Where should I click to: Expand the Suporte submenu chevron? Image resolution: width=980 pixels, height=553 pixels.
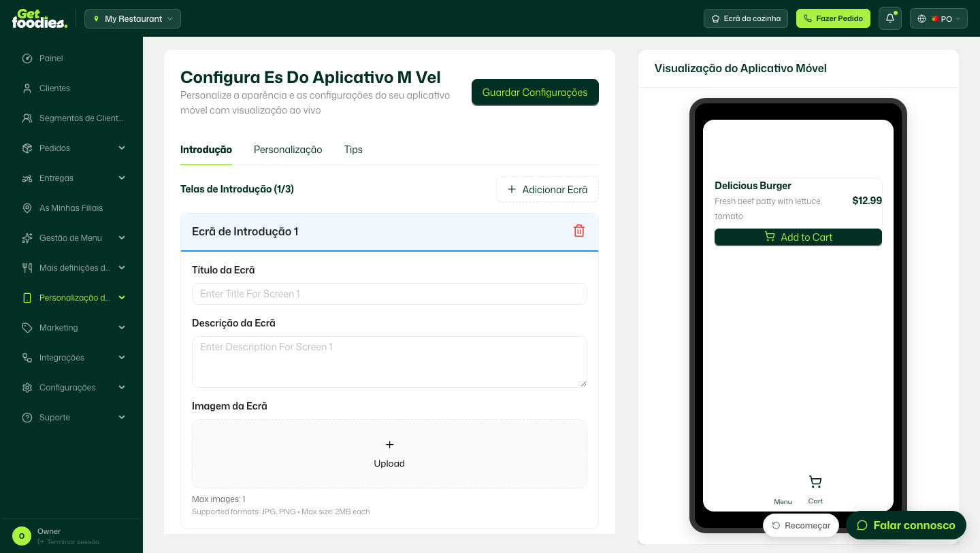coord(122,418)
